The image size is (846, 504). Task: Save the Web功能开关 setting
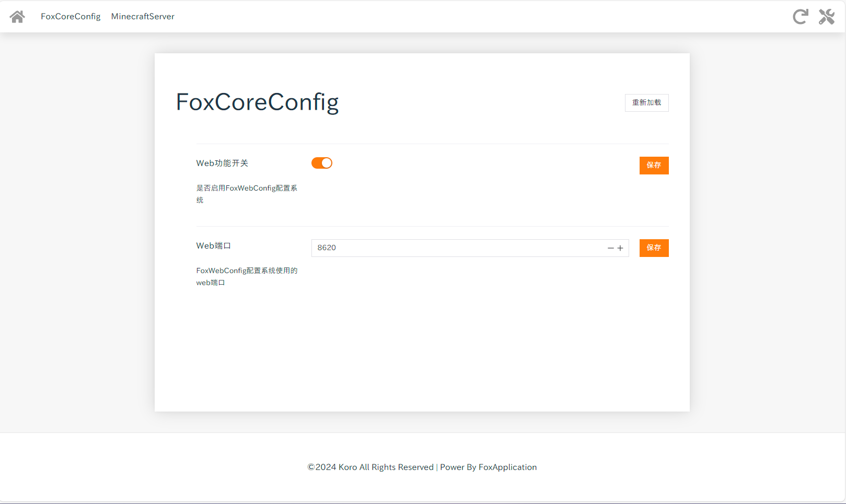(x=654, y=166)
